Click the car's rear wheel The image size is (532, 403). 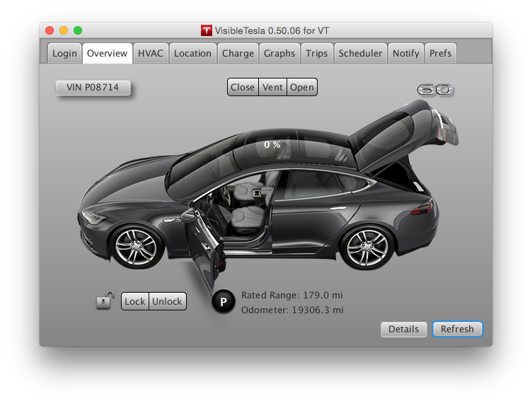(x=367, y=247)
